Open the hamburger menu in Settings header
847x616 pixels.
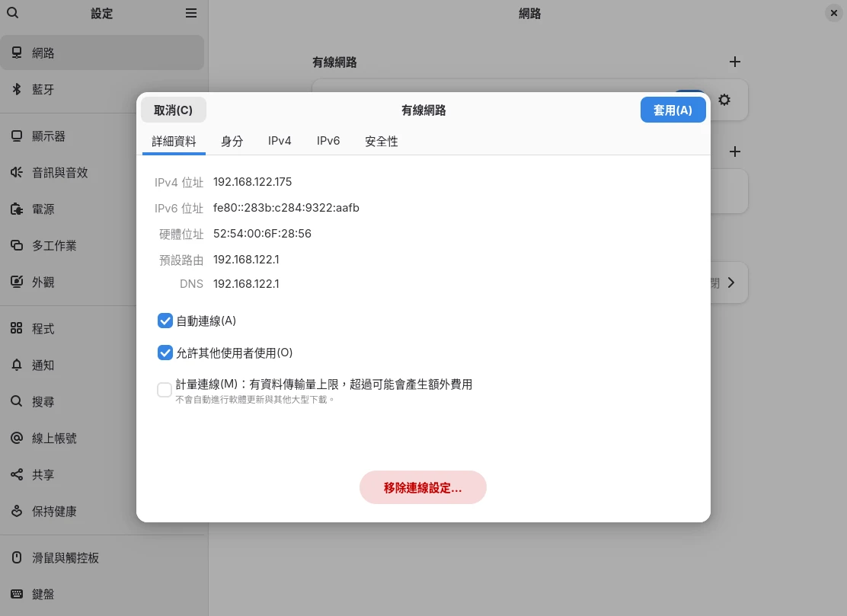pos(191,13)
